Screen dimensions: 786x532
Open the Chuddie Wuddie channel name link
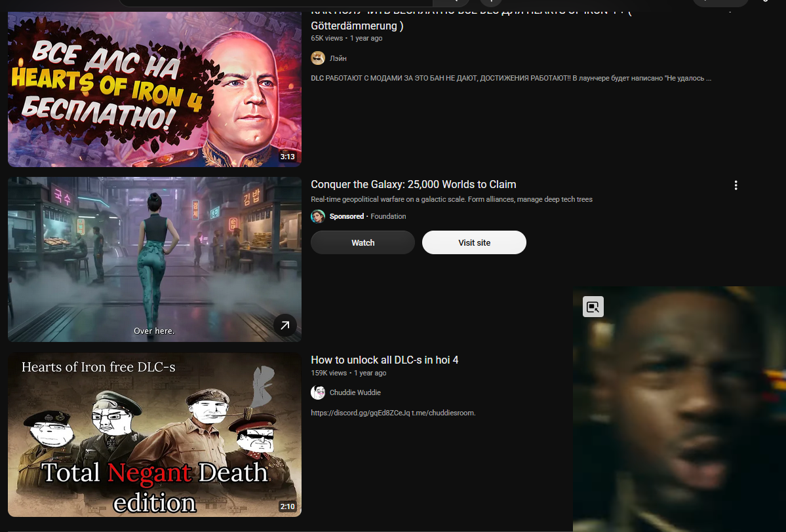click(x=355, y=392)
